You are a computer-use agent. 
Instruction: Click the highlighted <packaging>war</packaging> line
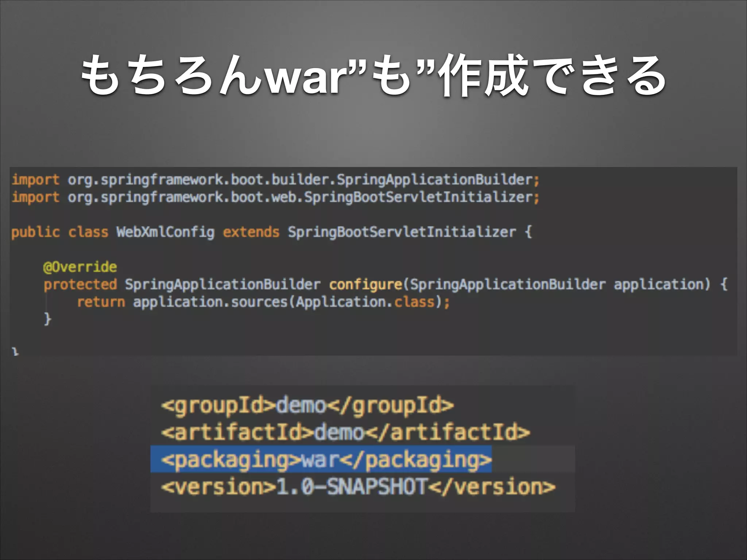tap(321, 459)
